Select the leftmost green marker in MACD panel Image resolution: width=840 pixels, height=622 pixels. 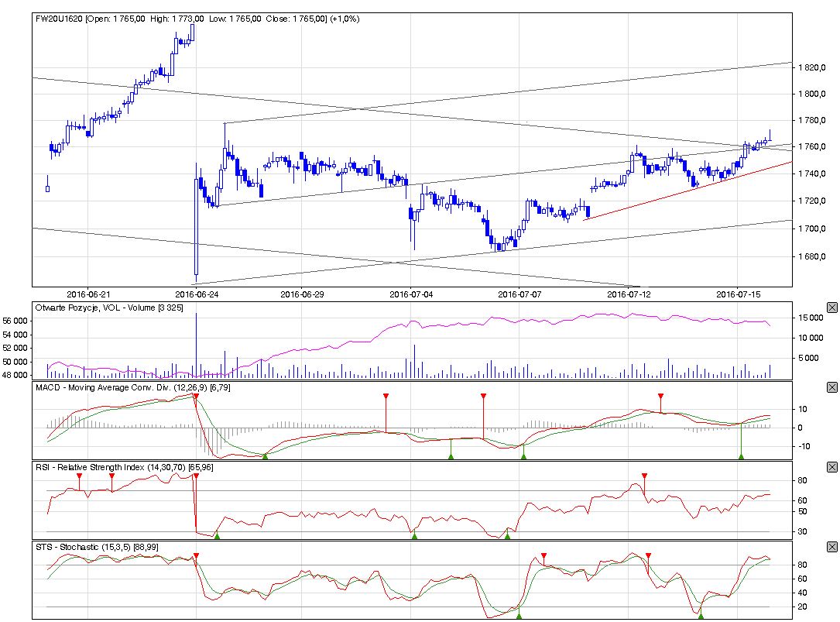pyautogui.click(x=265, y=457)
